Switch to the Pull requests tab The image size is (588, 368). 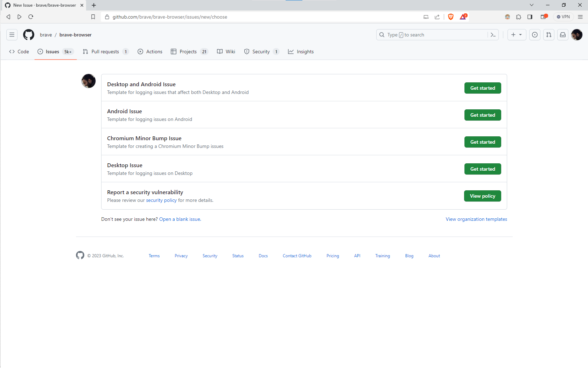106,52
